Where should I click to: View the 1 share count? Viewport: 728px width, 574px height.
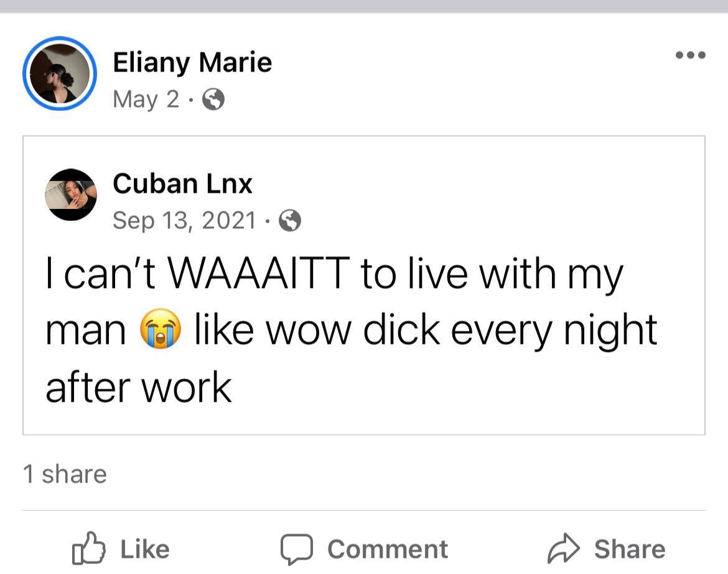click(x=65, y=474)
